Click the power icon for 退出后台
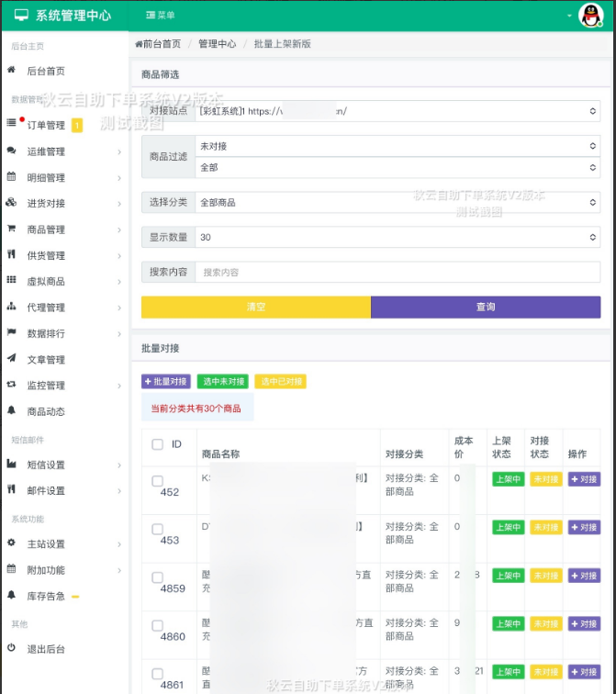616x694 pixels. coord(12,648)
